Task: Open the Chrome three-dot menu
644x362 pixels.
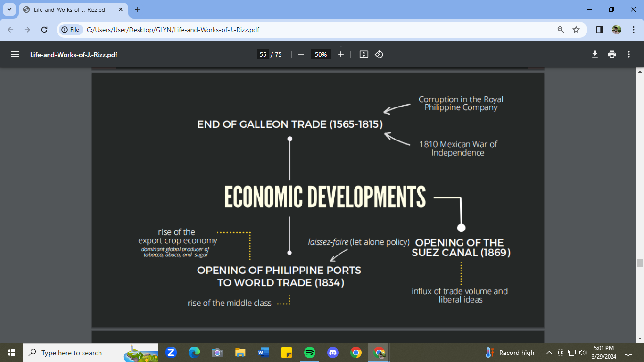Action: [632, 30]
